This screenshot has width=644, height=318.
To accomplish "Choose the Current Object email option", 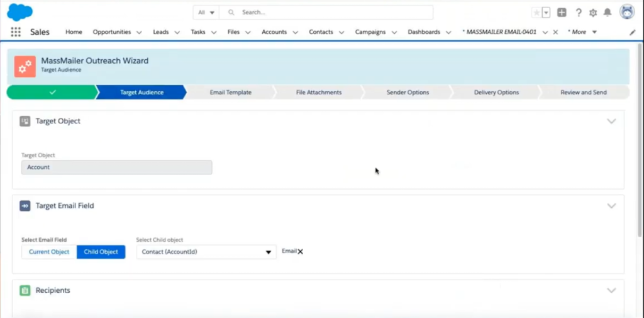I will click(49, 252).
